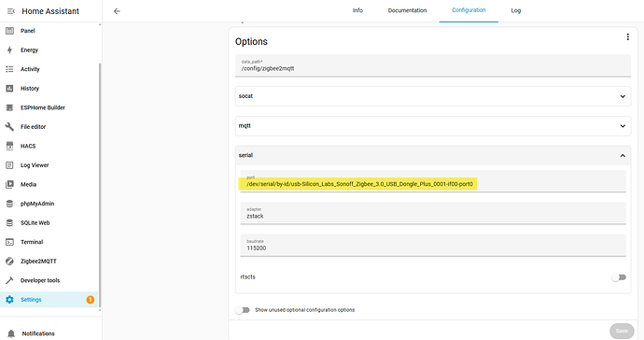
Task: Open the ESPHome Builder label
Action: [x=43, y=107]
